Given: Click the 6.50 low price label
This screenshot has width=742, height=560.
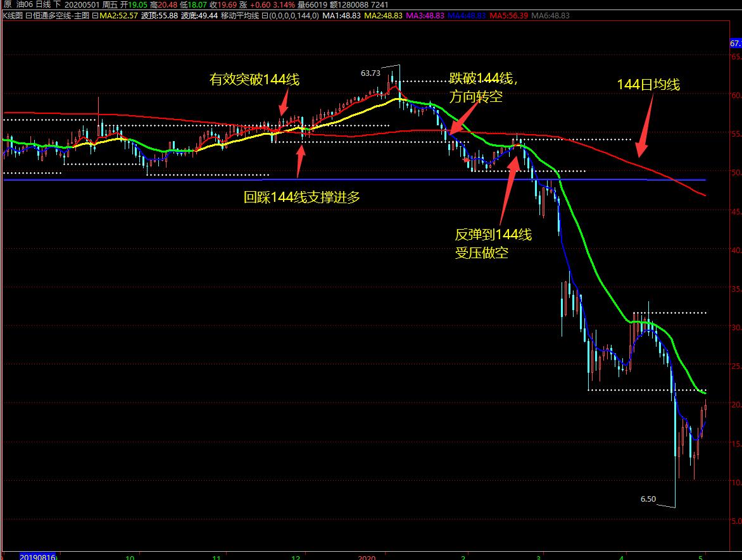Looking at the screenshot, I should pos(648,499).
